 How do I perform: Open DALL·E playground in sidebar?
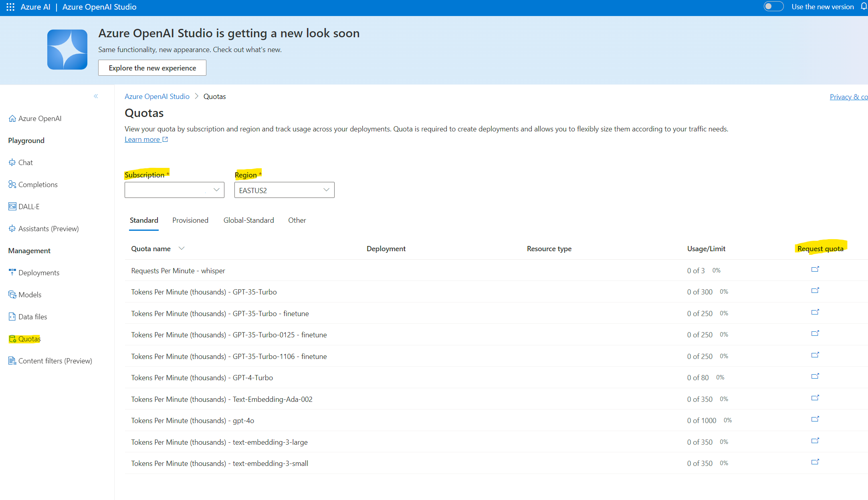pyautogui.click(x=24, y=207)
